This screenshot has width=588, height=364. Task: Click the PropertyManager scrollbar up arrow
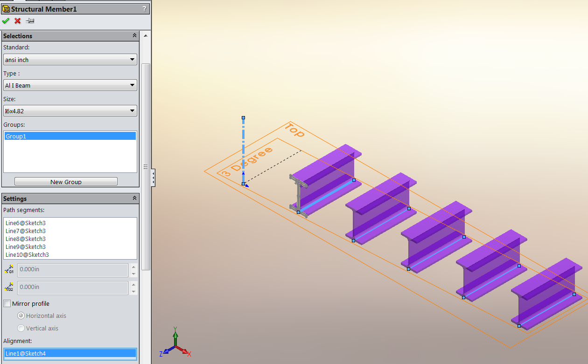[x=146, y=35]
